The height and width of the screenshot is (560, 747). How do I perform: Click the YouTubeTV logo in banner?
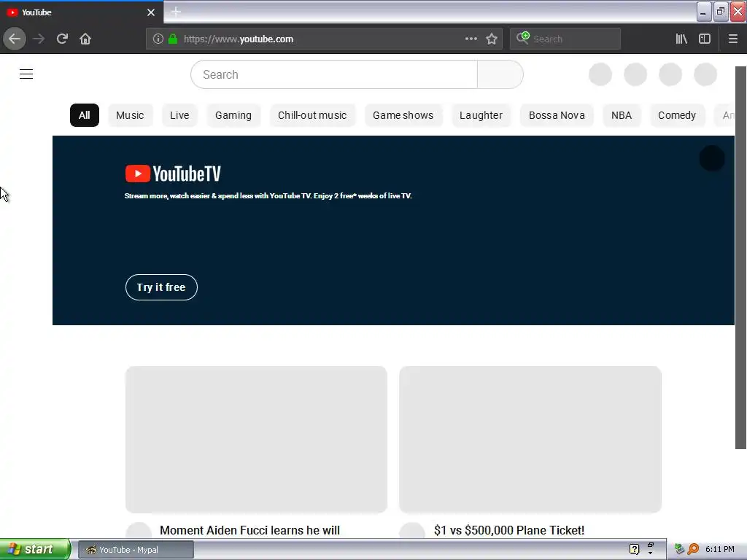tap(173, 174)
